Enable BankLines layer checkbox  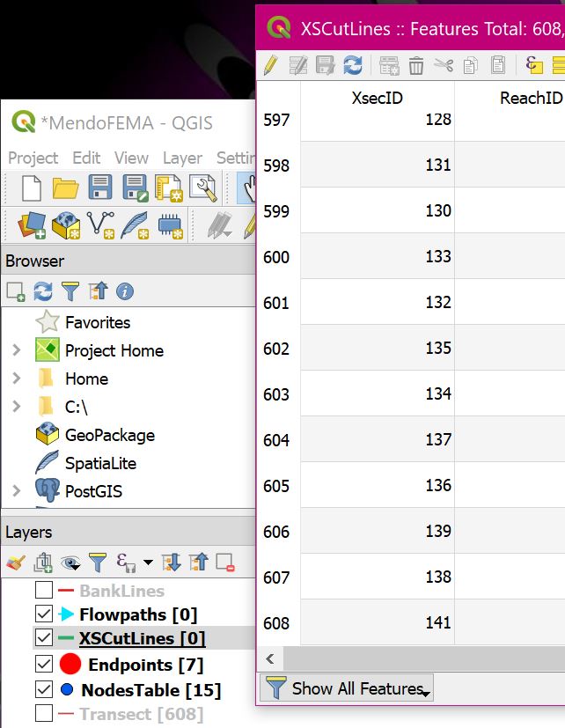[x=44, y=590]
